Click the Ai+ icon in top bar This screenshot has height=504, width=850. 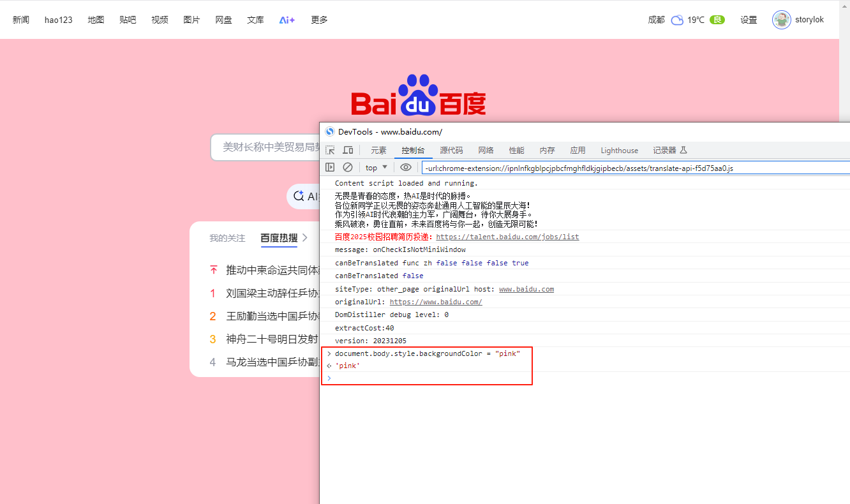(x=287, y=20)
